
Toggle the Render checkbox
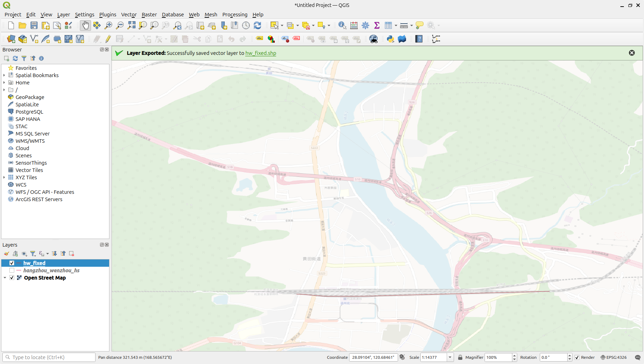[x=577, y=357]
